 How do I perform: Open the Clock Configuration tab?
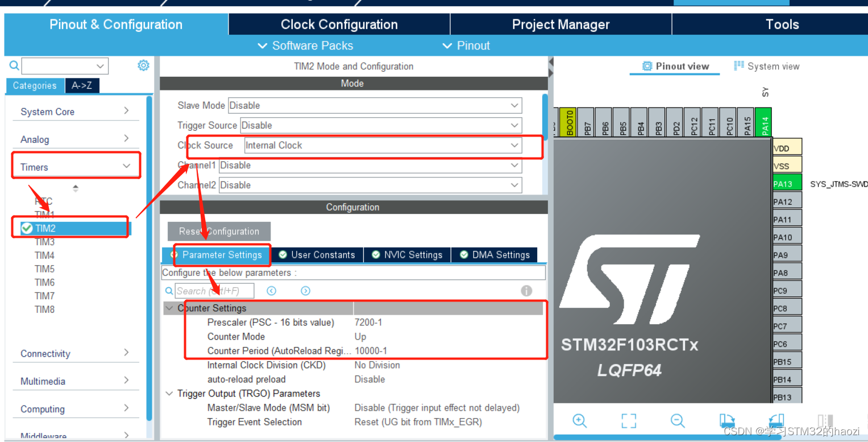click(x=339, y=24)
